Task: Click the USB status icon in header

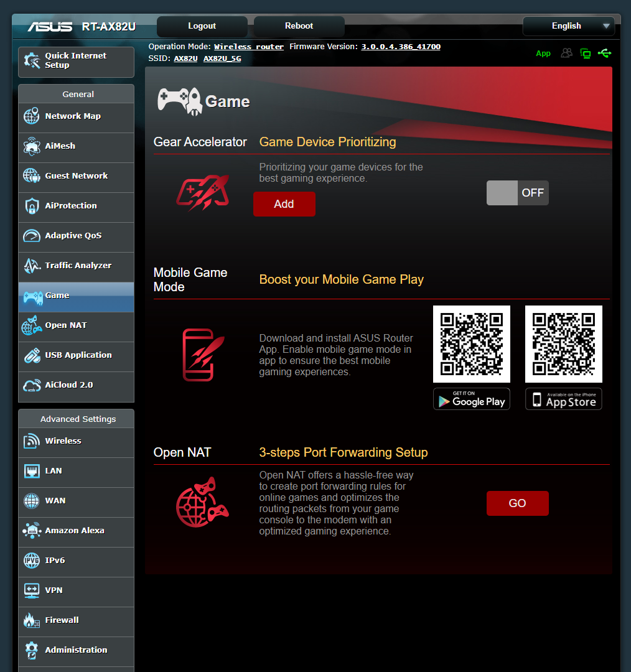Action: [x=604, y=53]
